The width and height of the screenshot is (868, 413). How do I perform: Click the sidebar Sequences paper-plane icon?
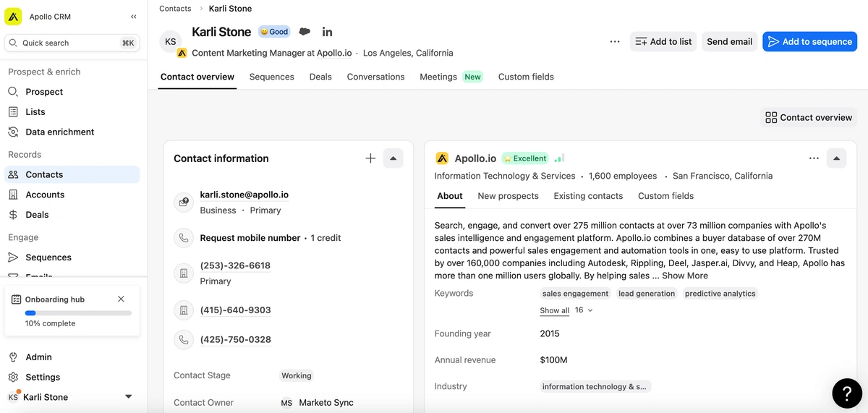tap(13, 257)
